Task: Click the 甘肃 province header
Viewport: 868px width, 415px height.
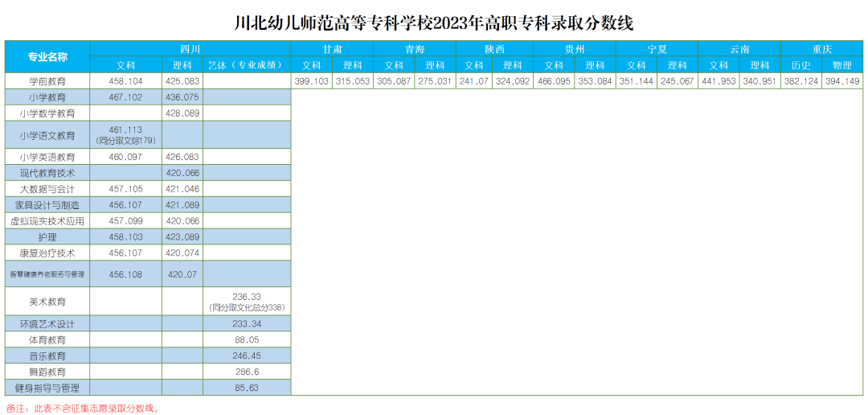Action: coord(333,49)
